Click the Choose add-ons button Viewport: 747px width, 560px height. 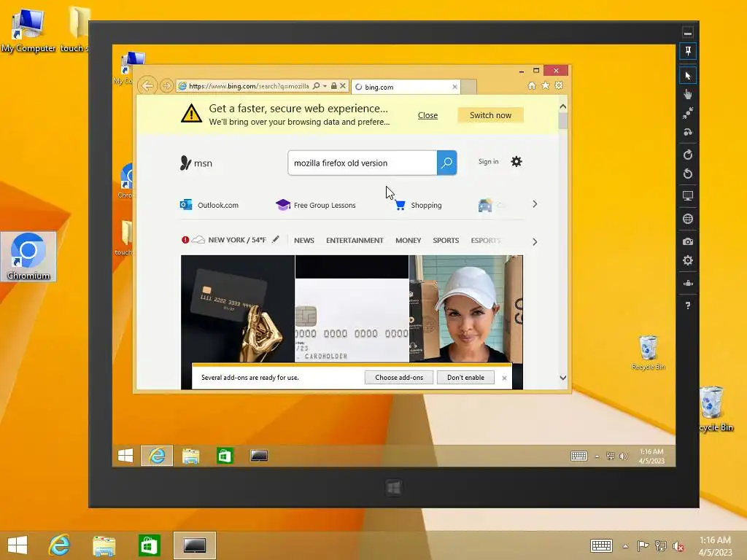coord(399,378)
